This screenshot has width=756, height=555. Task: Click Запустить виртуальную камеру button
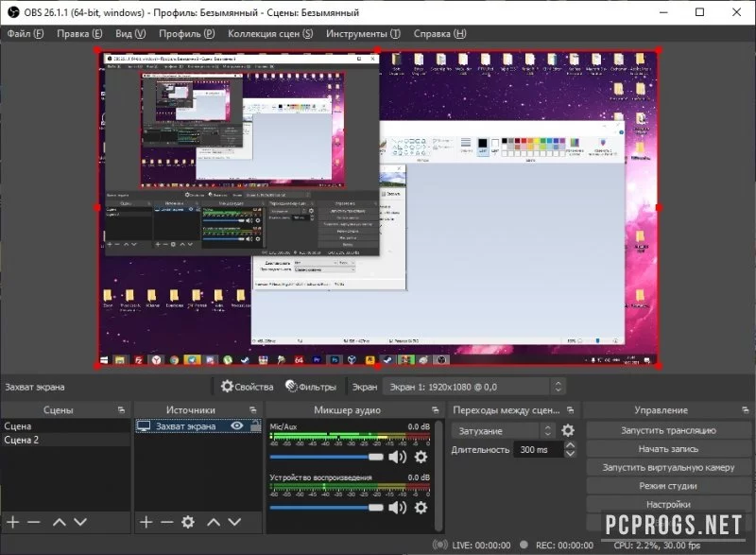coord(668,467)
